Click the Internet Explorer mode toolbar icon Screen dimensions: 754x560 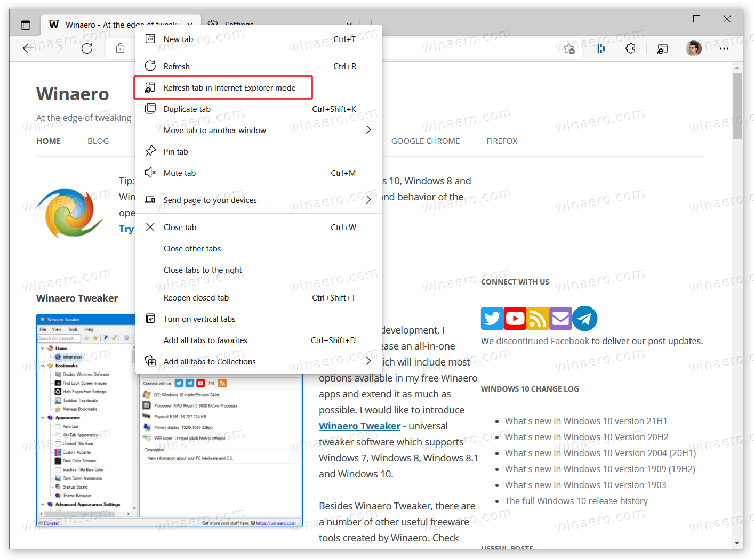[662, 48]
